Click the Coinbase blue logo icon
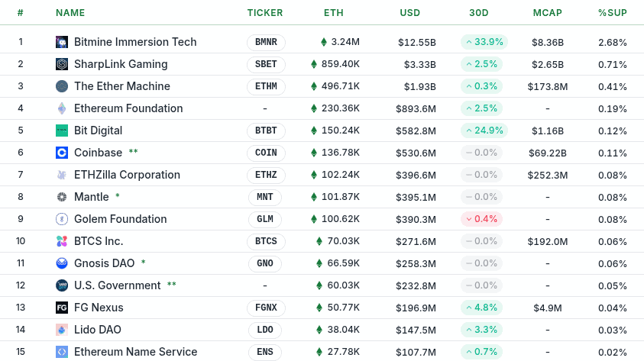The width and height of the screenshot is (644, 361). tap(62, 153)
